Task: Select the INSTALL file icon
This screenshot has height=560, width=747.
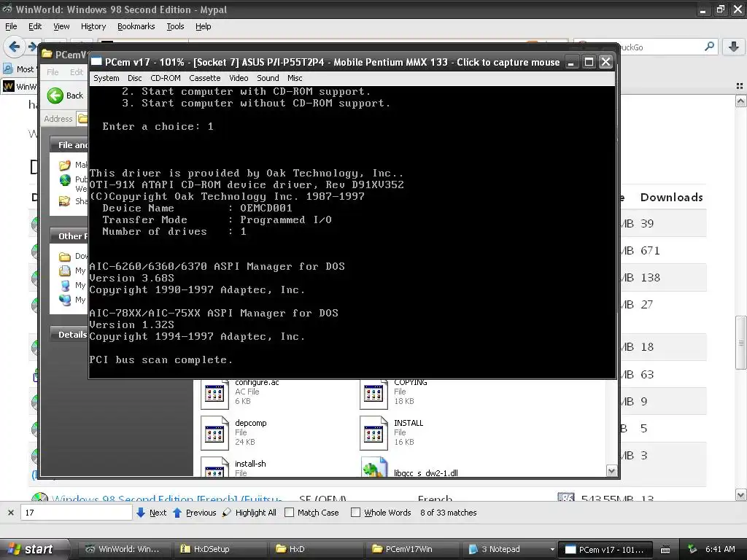Action: click(x=373, y=433)
